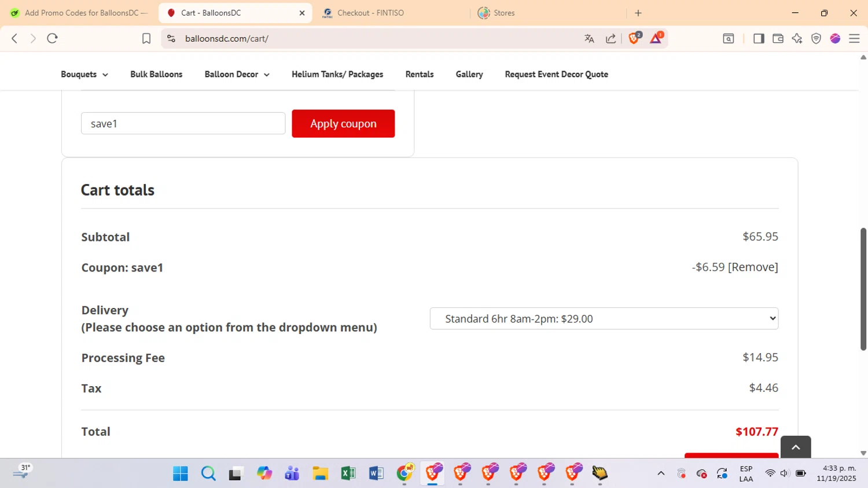868x488 pixels.
Task: Open Windows taskbar search
Action: [208, 474]
